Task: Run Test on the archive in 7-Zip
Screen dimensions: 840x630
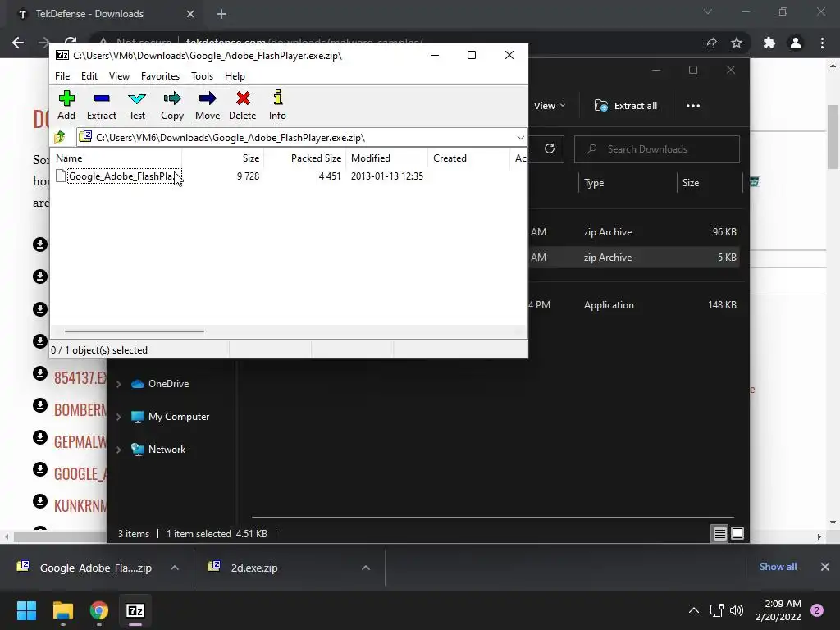Action: 137,106
